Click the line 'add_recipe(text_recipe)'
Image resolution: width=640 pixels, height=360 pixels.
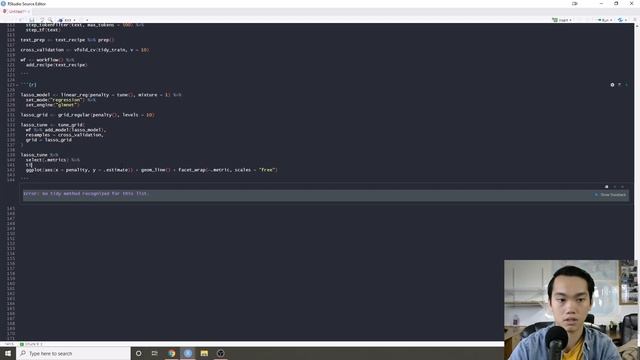[x=56, y=65]
